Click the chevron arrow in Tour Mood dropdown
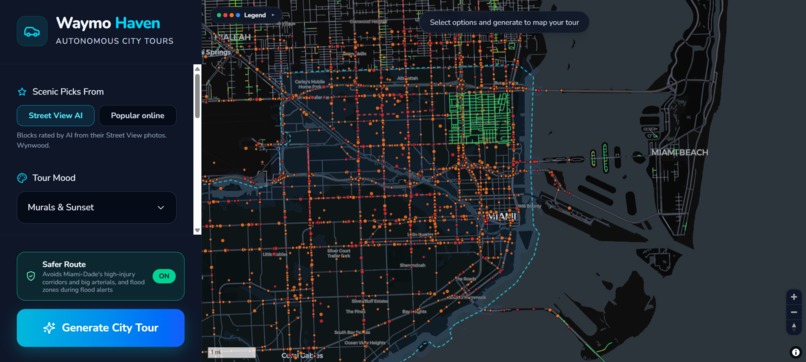Screen dimensions: 806x362 click(x=161, y=208)
